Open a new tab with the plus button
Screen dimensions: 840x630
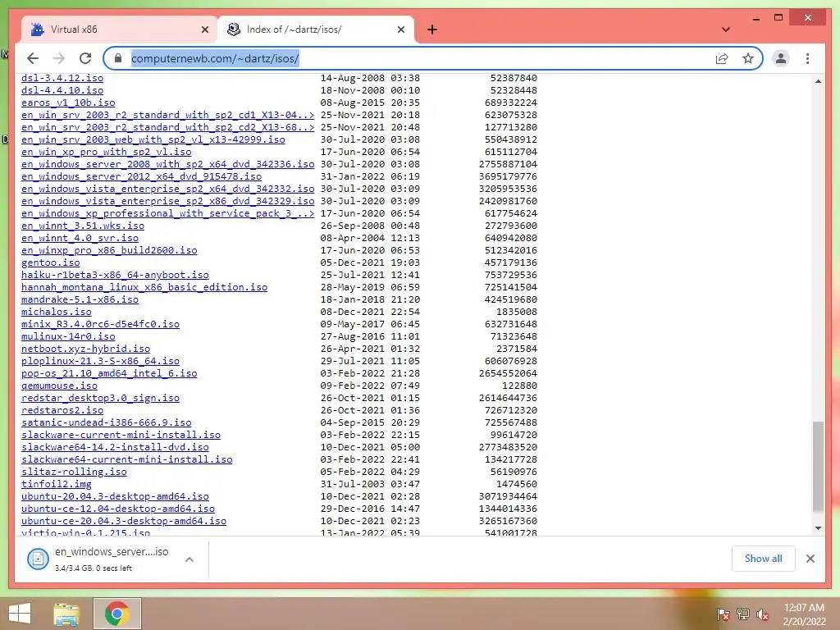click(x=431, y=30)
